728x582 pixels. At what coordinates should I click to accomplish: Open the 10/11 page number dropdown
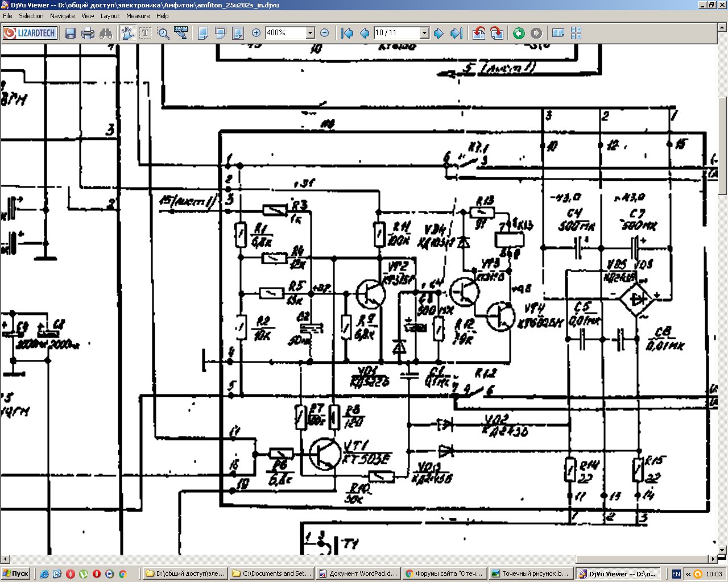(x=424, y=33)
